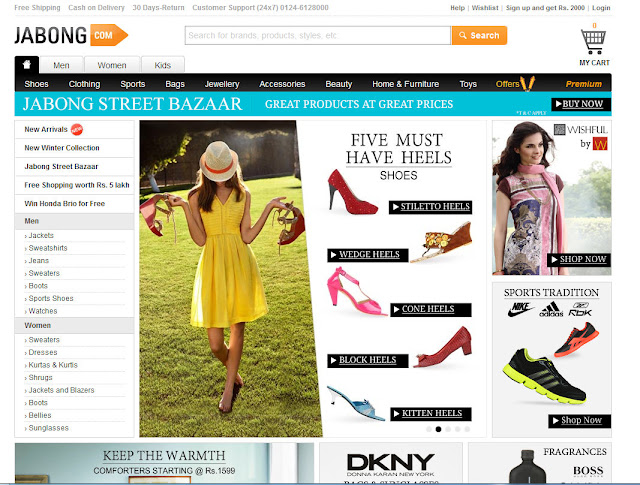Viewport: 640px width, 485px height.
Task: Open the Bags menu
Action: point(175,84)
